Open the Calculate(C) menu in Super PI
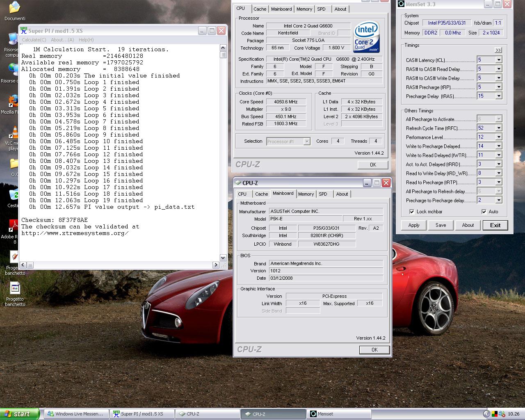525x420 pixels. [34, 40]
